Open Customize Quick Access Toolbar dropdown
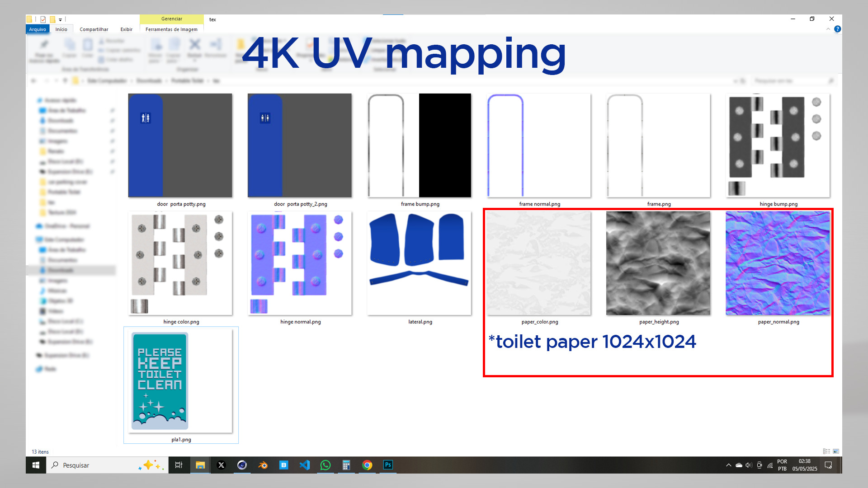 click(x=60, y=19)
